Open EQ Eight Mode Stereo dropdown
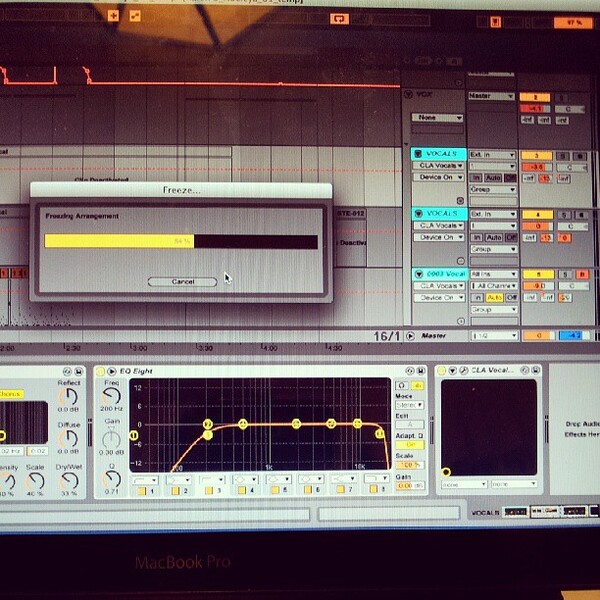600x600 pixels. pyautogui.click(x=409, y=405)
